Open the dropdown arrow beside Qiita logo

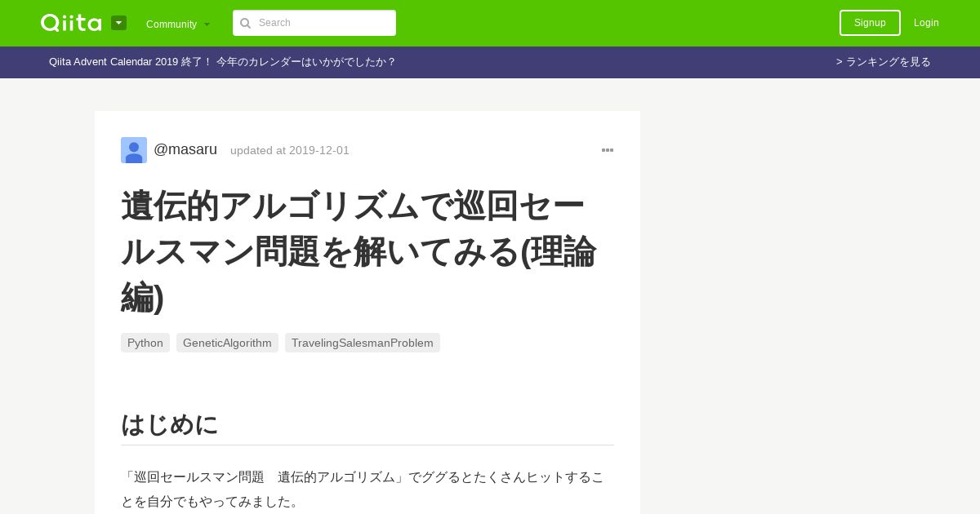click(x=119, y=23)
